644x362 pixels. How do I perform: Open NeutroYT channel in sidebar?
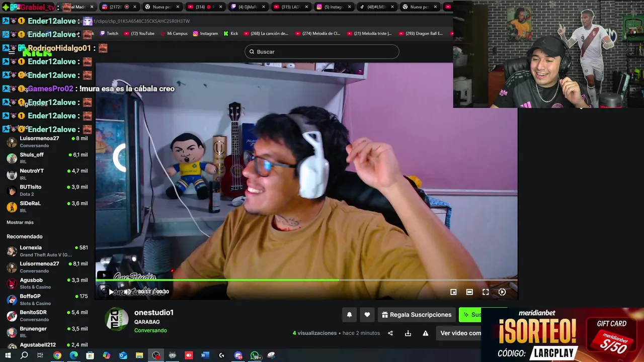pos(47,174)
